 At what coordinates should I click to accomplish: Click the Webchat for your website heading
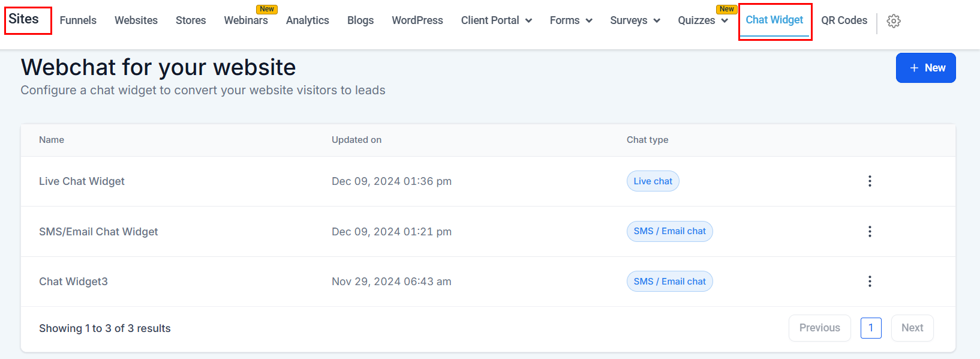[158, 67]
